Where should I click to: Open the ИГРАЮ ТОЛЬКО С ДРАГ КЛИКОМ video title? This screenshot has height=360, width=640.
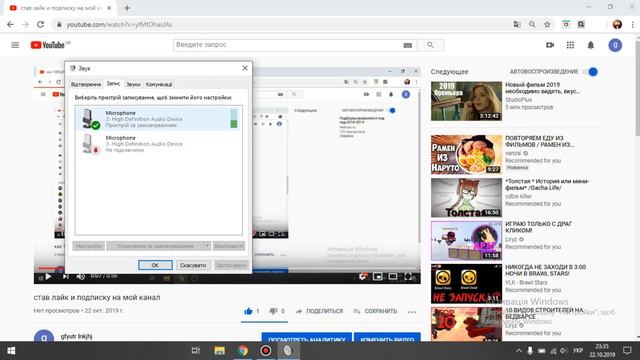(x=539, y=227)
